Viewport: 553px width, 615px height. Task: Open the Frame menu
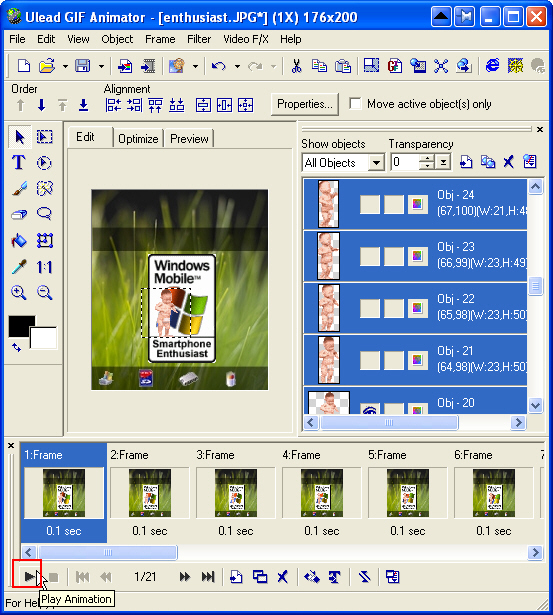click(160, 39)
